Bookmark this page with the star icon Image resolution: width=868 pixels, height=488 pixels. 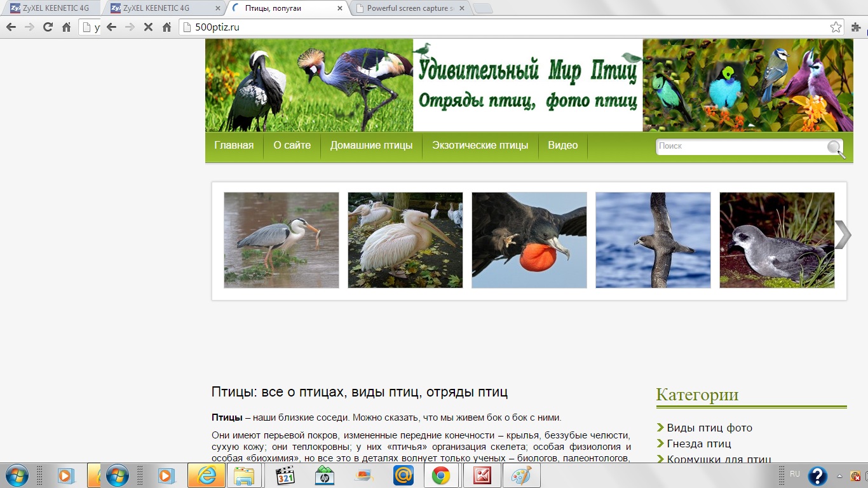click(836, 27)
